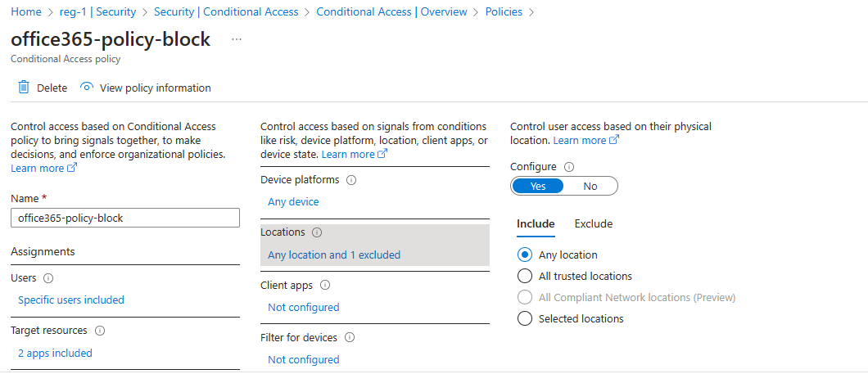The width and height of the screenshot is (868, 392).
Task: Click the Delete trash icon
Action: click(24, 88)
